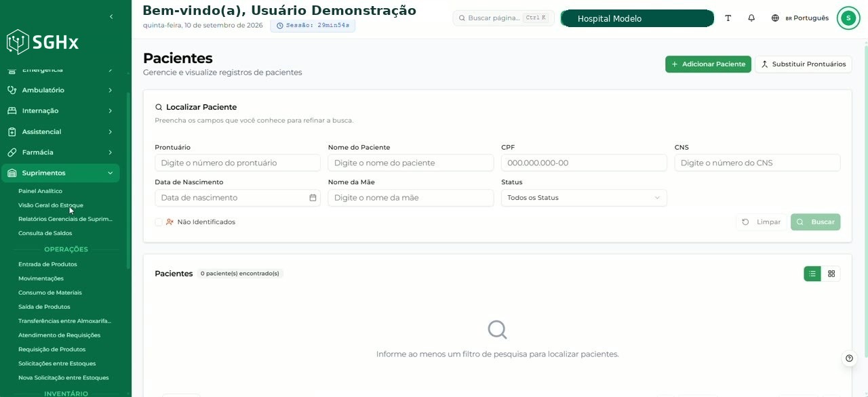Click the SGHx logo
The width and height of the screenshot is (868, 397).
point(43,42)
